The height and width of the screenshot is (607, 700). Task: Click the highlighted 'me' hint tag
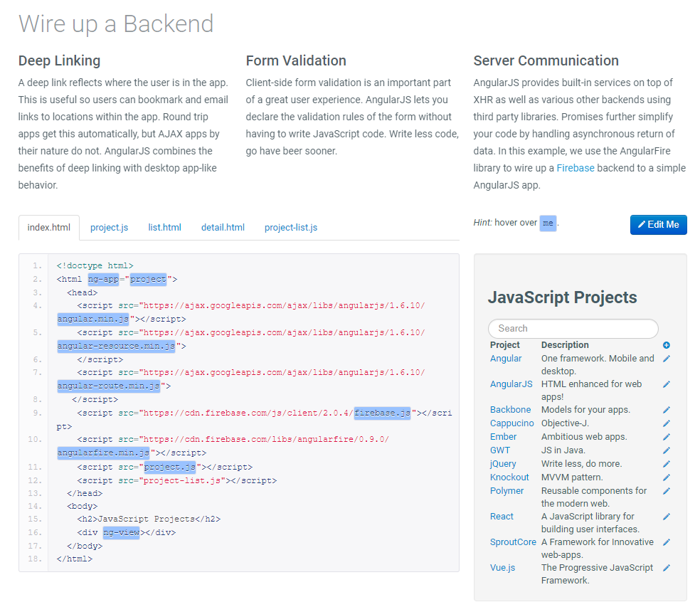pyautogui.click(x=548, y=223)
